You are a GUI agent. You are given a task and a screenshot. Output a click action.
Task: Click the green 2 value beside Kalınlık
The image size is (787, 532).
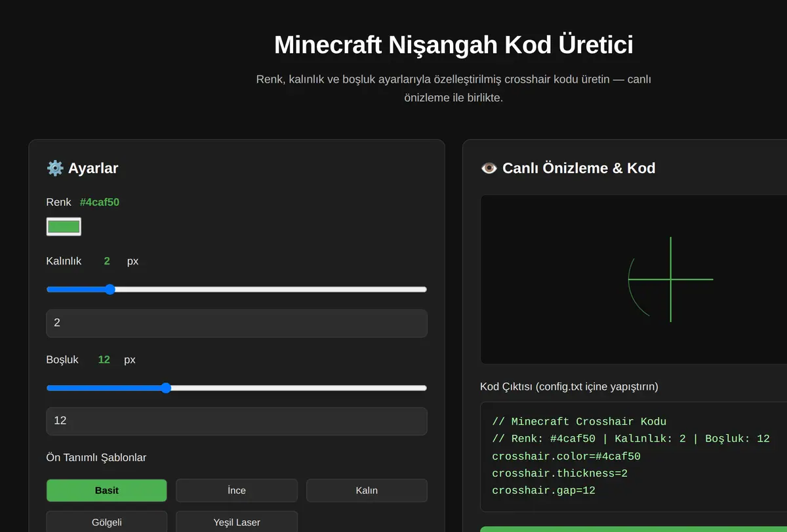pos(107,261)
